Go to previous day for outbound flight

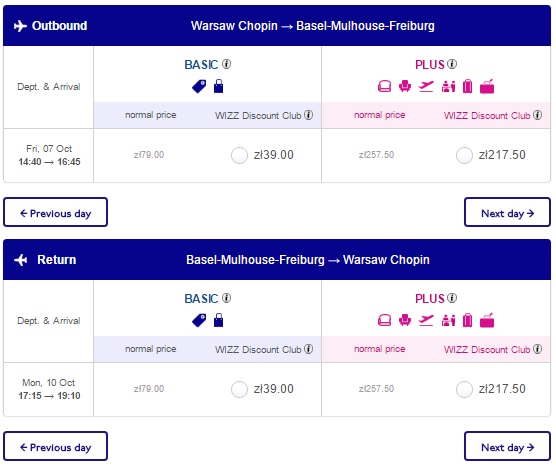55,212
